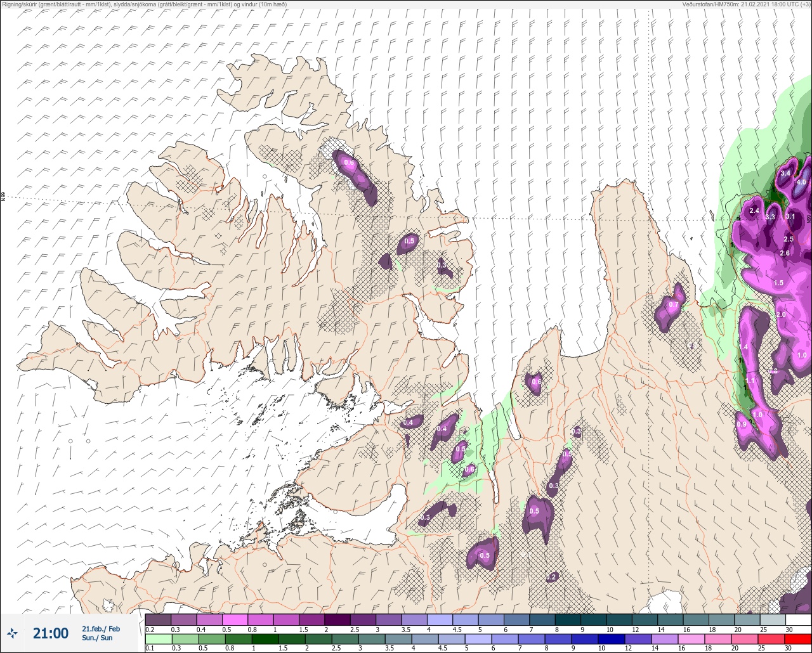This screenshot has height=653, width=812.
Task: Click the 2.4 precipitation value on map
Action: [754, 210]
